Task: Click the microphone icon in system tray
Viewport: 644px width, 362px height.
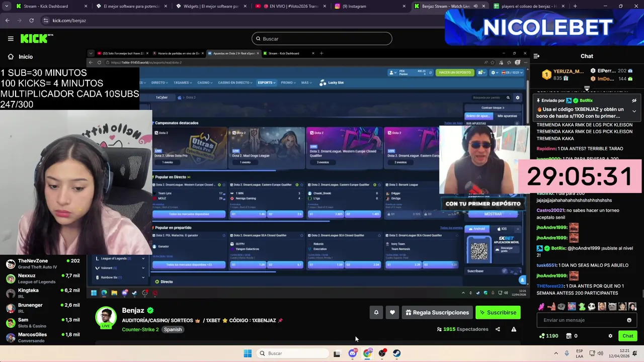Action: click(567, 353)
